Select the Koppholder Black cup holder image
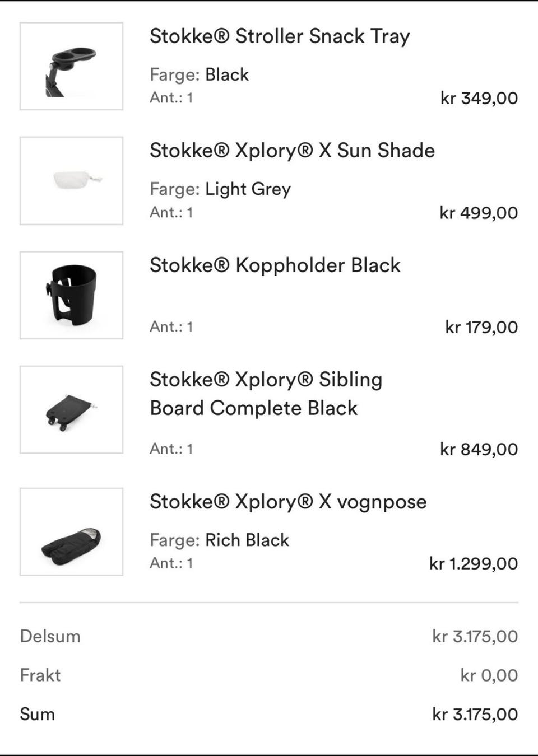Screen dimensions: 538x756 (71, 295)
